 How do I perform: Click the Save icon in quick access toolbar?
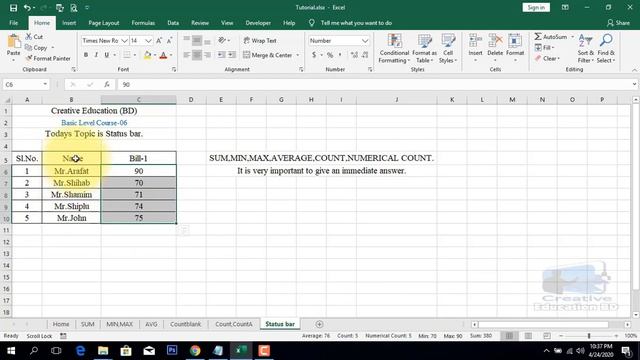tap(13, 7)
